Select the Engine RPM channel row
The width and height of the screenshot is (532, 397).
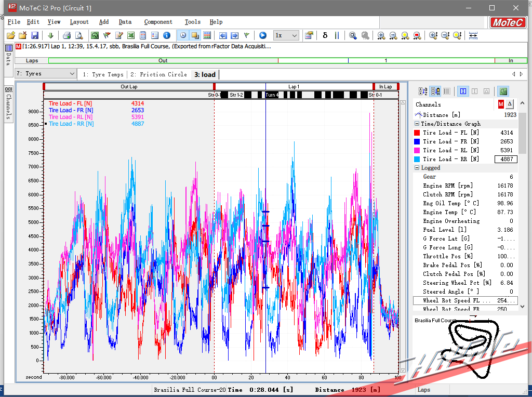pyautogui.click(x=465, y=186)
